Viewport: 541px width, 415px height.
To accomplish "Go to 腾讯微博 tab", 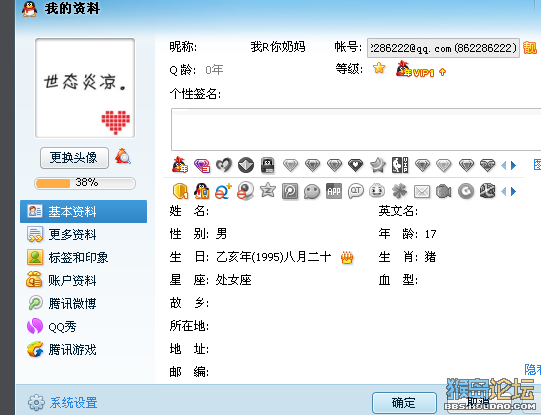I will 83,303.
